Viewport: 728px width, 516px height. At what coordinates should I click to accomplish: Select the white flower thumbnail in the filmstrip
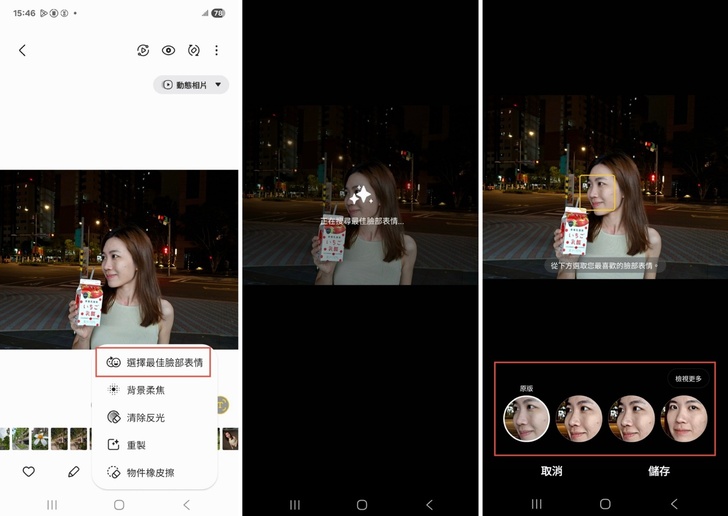click(x=40, y=438)
